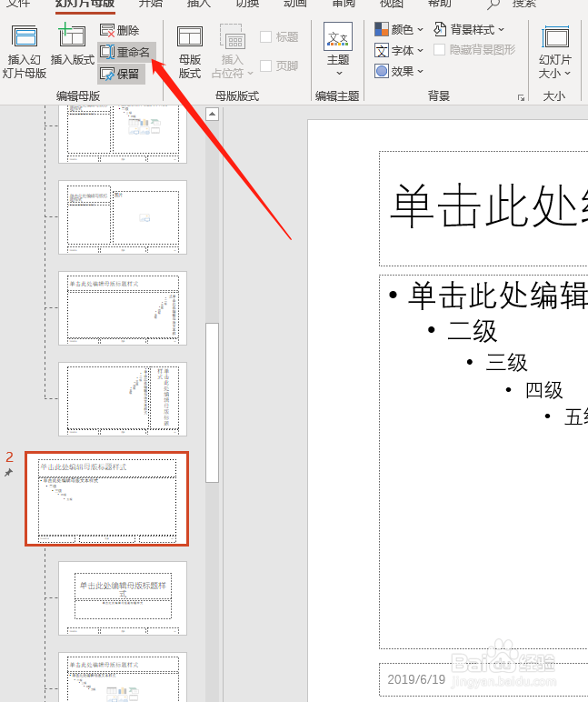Select the picture with caption layout thumbnail
Image resolution: width=588 pixels, height=702 pixels.
(x=123, y=217)
